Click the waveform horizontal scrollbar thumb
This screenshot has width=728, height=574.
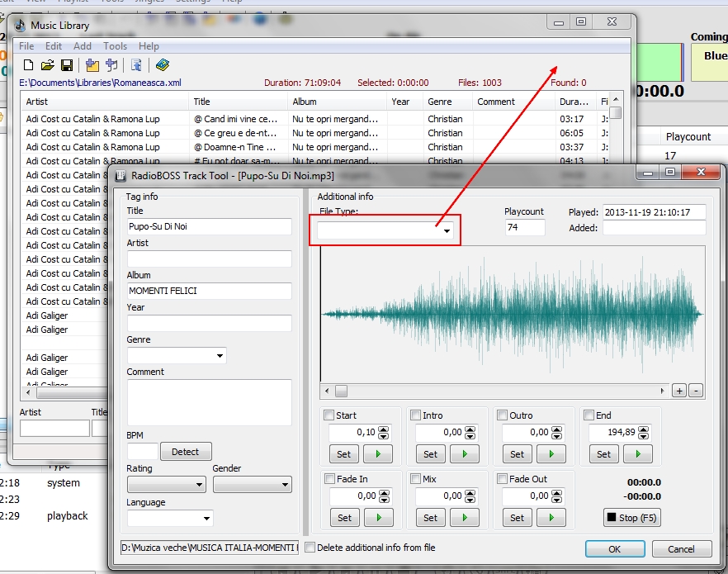click(x=341, y=391)
